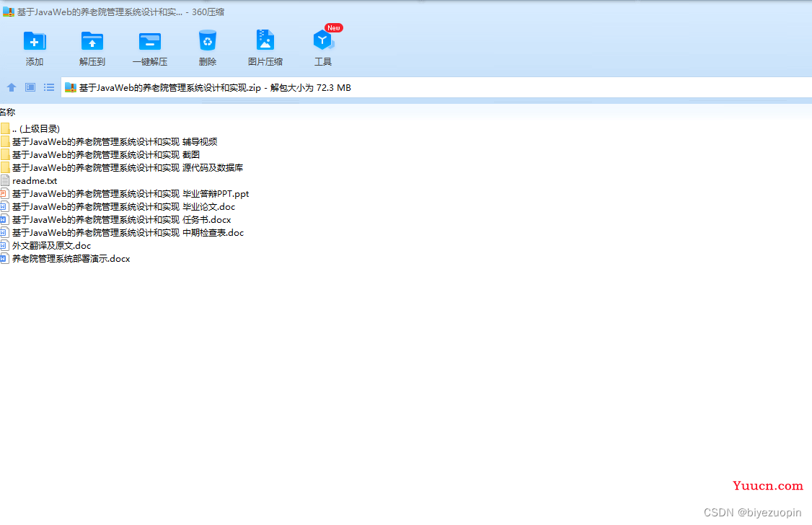Open the 工具 (Tools) icon with New badge
The width and height of the screenshot is (812, 525).
pos(324,40)
